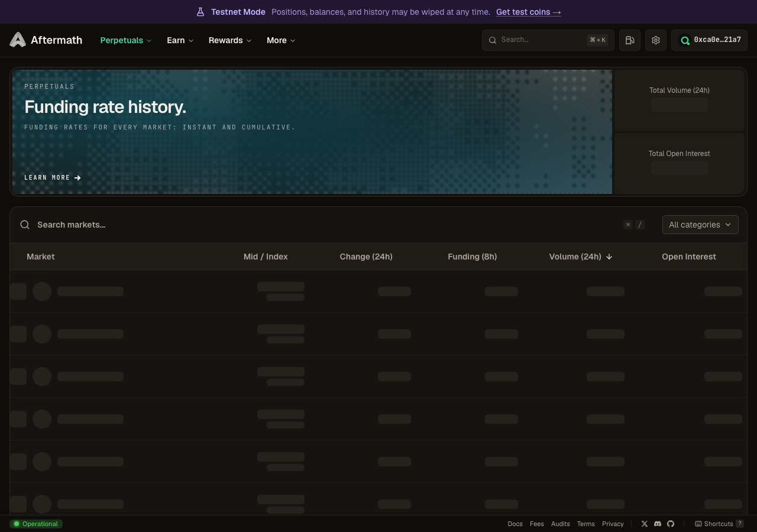Screen dimensions: 757x532
Task: Focus the Search markets field
Action: point(325,225)
